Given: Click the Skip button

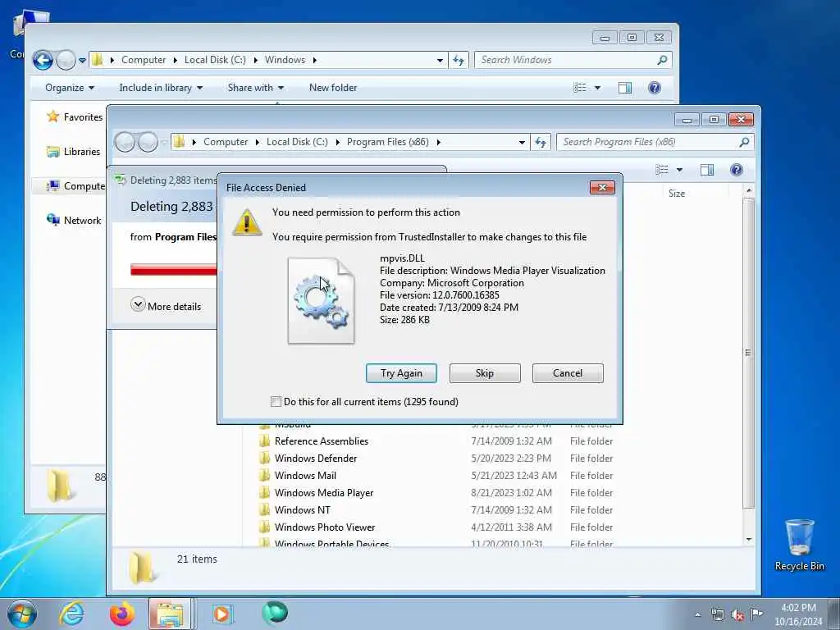Looking at the screenshot, I should coord(484,373).
